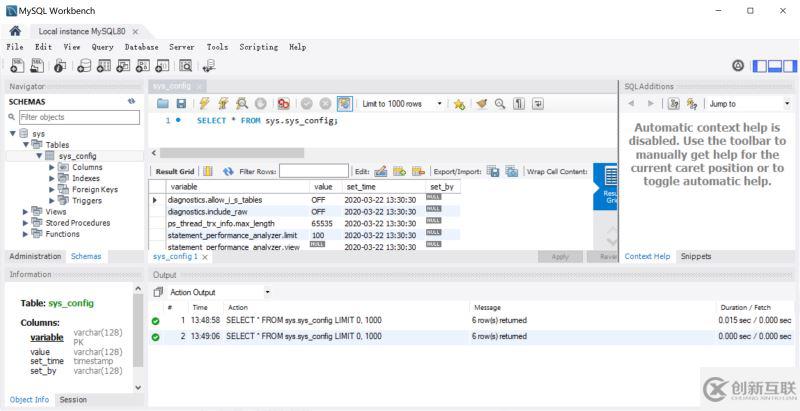This screenshot has width=800, height=411.
Task: Toggle the bottom output panel visibility
Action: pos(775,66)
